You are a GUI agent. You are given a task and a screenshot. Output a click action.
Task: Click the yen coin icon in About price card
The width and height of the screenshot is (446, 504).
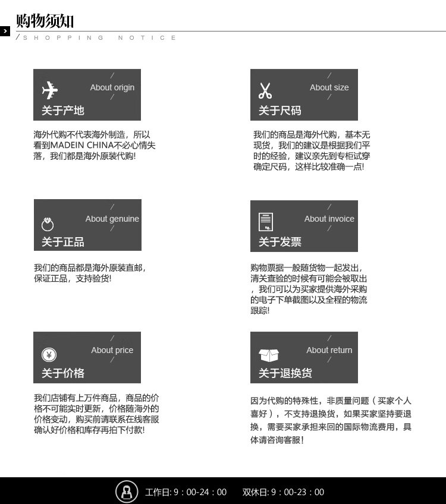pos(49,355)
